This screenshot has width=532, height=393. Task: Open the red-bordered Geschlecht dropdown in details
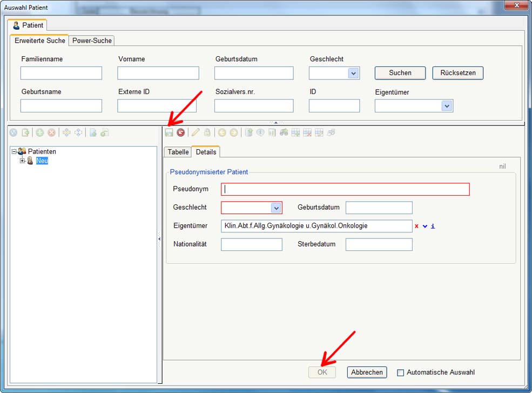tap(276, 208)
